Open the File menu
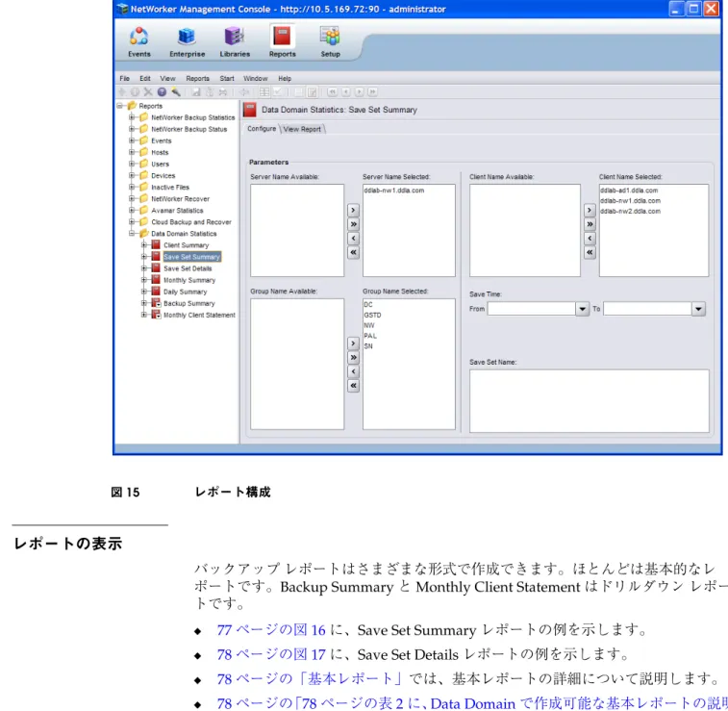The height and width of the screenshot is (711, 728). pyautogui.click(x=124, y=79)
